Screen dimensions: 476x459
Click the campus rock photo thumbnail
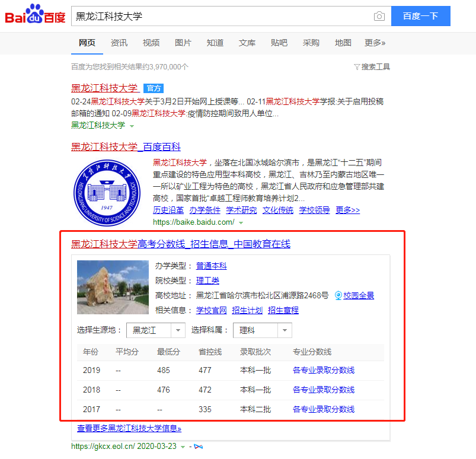[113, 287]
